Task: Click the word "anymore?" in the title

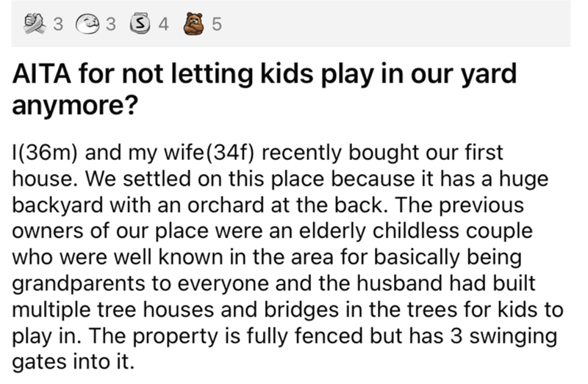Action: coord(72,104)
